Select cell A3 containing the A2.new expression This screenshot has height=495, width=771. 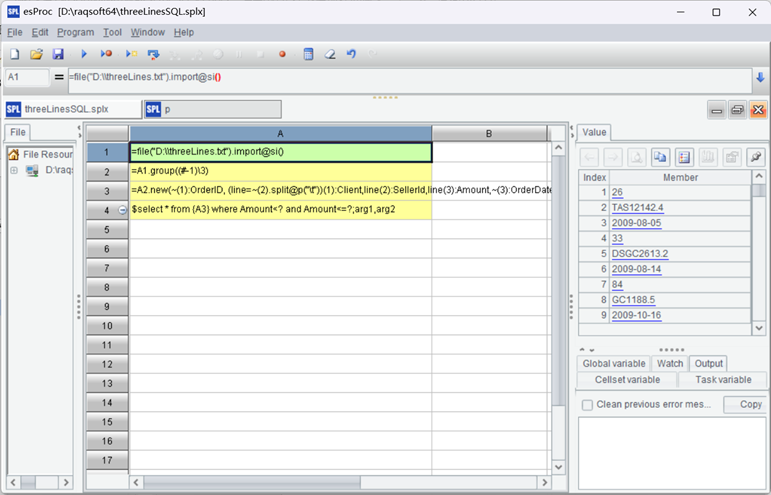(x=280, y=191)
